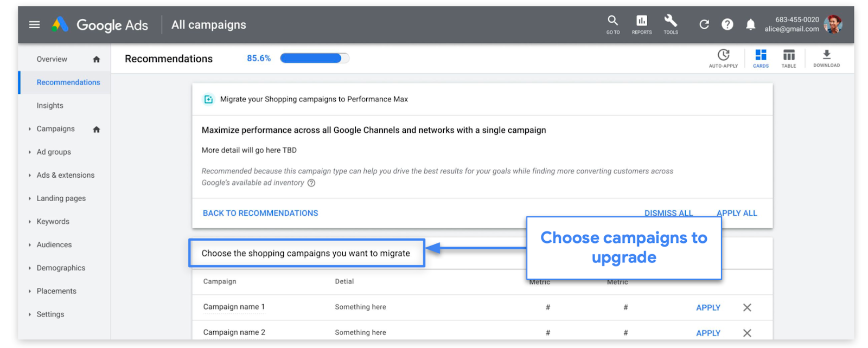Open the Audiences sidebar item
Screen dimensions: 868x348
[x=54, y=245]
